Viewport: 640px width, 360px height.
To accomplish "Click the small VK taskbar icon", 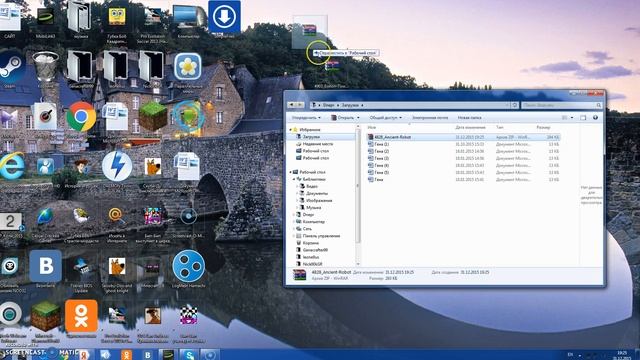I will click(x=148, y=355).
